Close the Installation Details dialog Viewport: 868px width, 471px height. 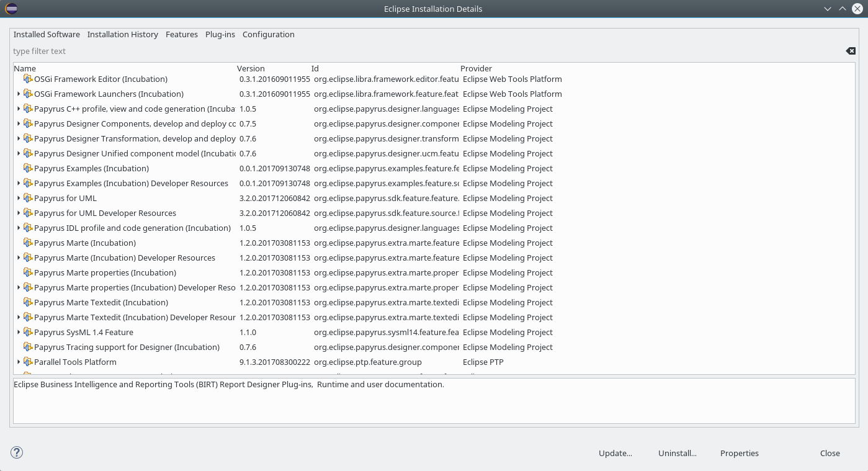(830, 453)
